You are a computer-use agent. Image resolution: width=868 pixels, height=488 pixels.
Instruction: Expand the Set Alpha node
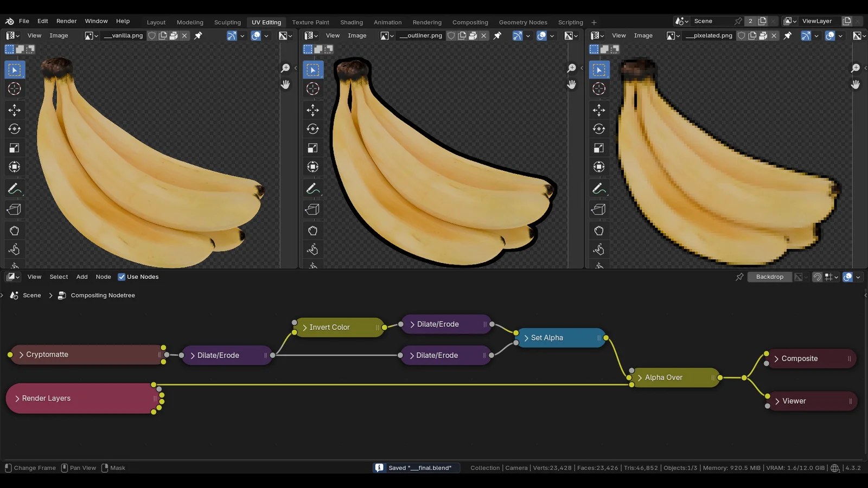(526, 338)
